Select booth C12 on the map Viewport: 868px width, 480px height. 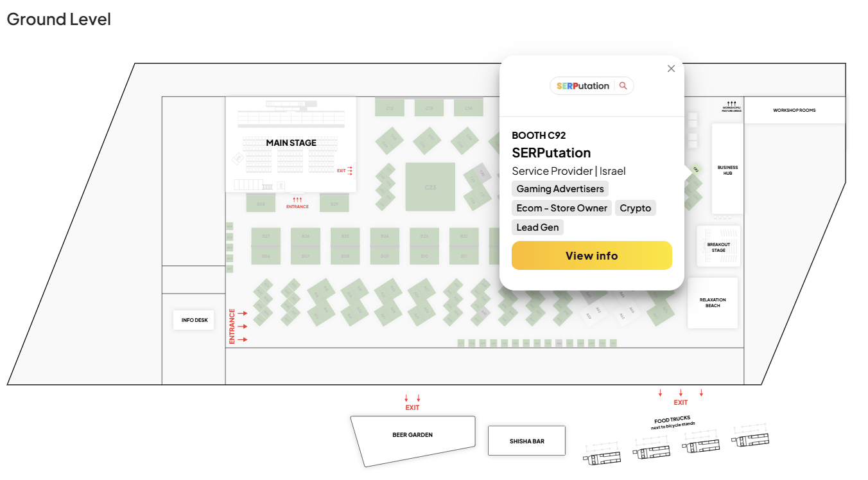click(390, 107)
